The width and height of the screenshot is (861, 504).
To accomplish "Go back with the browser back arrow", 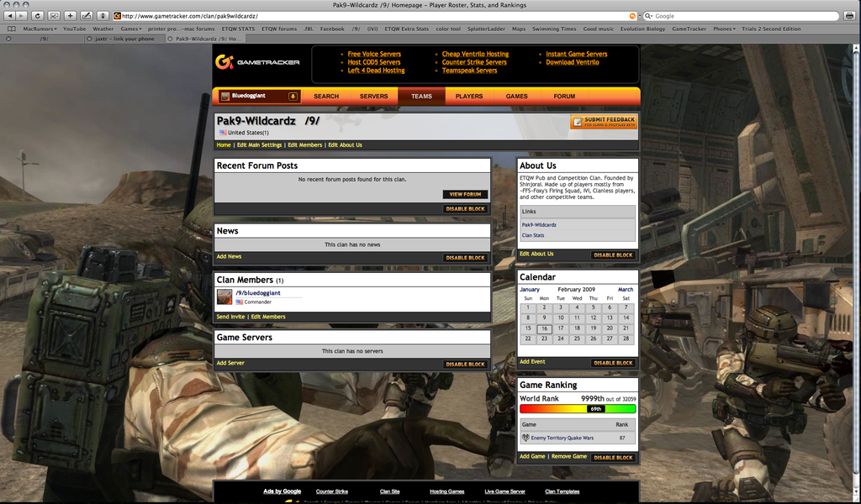I will point(10,16).
